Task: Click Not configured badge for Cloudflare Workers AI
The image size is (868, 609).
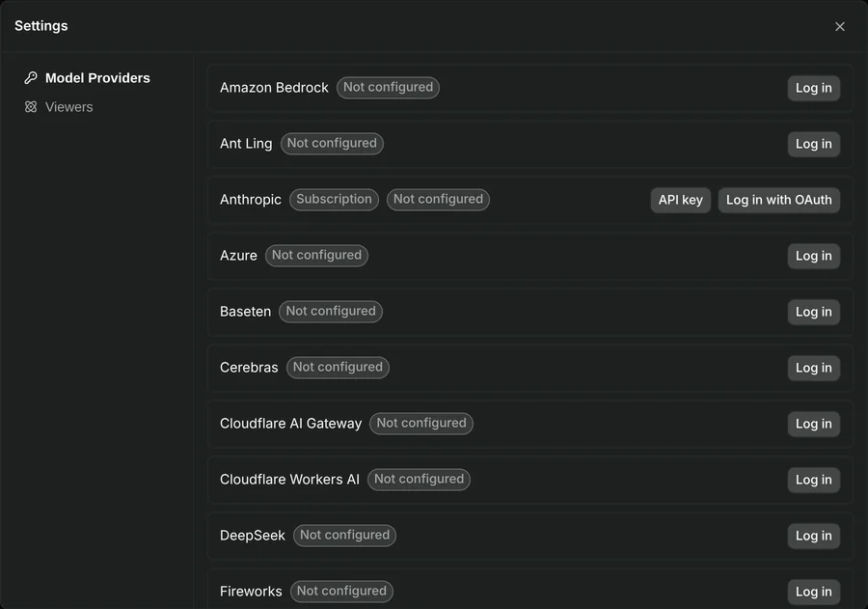Action: [x=420, y=480]
